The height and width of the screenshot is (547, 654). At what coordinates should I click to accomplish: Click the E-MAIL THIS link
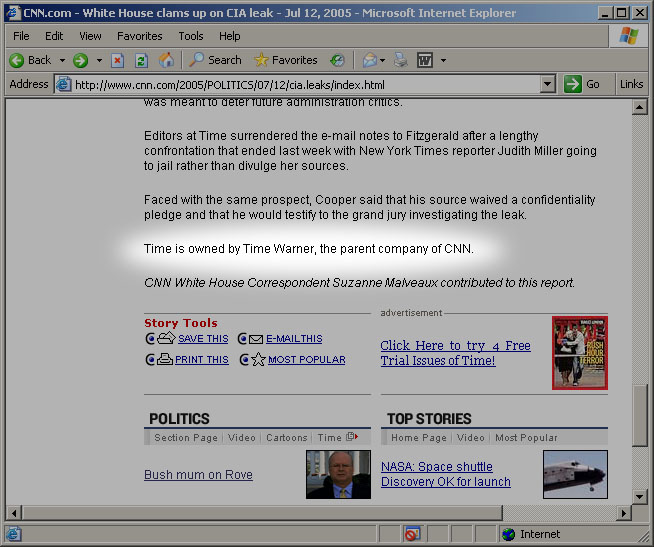(x=294, y=339)
